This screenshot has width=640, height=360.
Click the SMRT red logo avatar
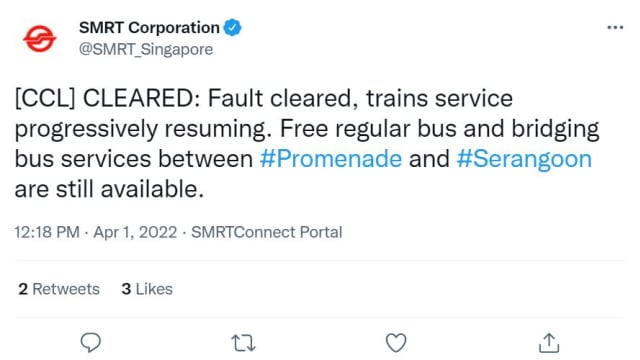point(40,39)
